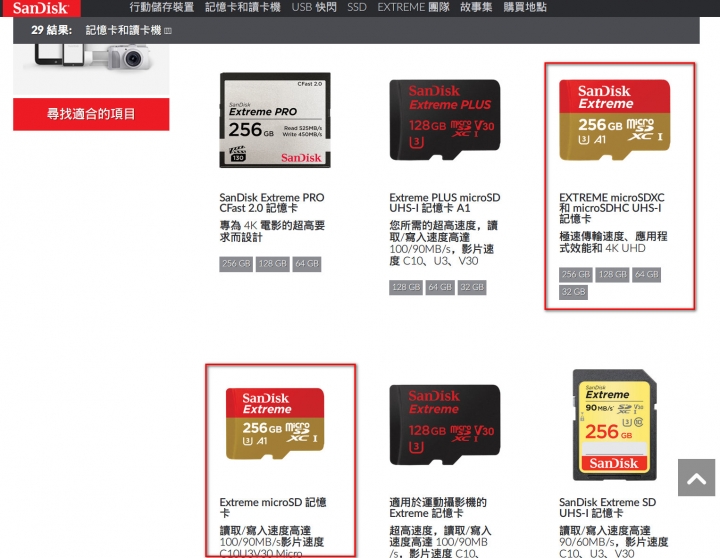Open SSD menu item
This screenshot has height=558, width=720.
click(357, 7)
